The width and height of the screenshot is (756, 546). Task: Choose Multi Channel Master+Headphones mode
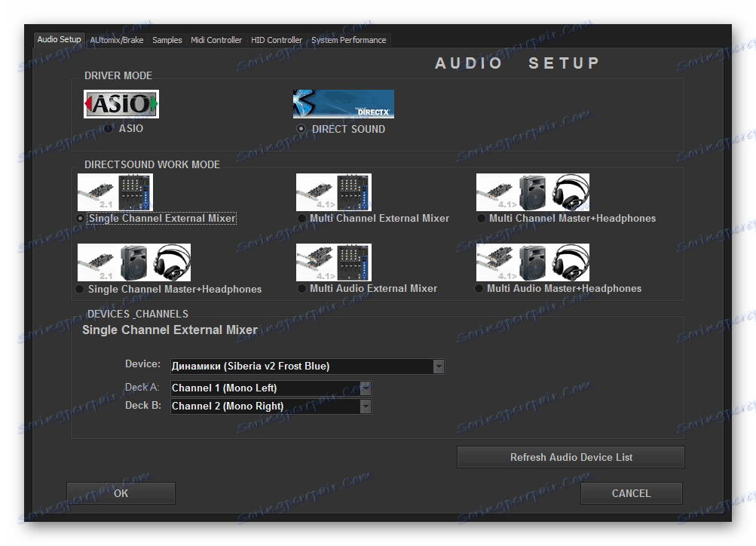tap(481, 219)
